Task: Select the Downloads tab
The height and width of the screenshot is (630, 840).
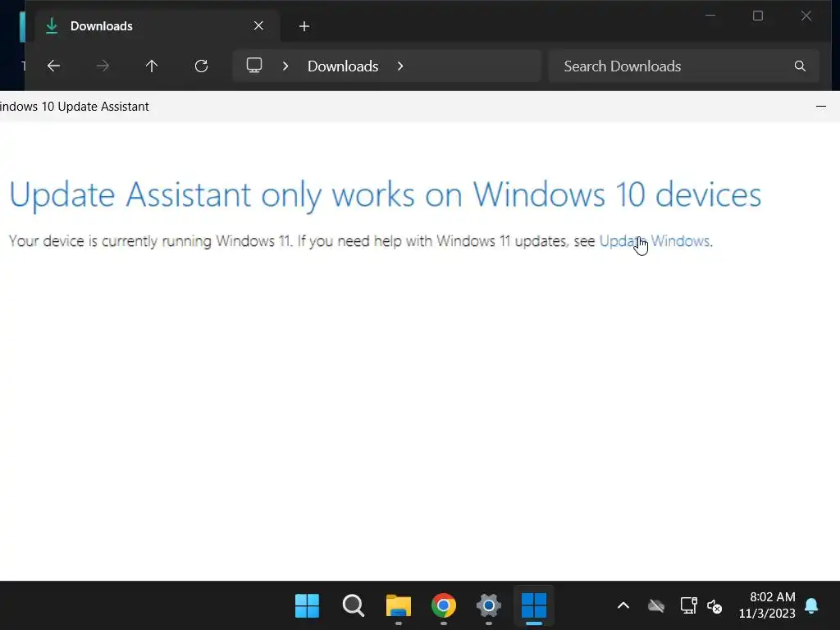Action: point(157,25)
